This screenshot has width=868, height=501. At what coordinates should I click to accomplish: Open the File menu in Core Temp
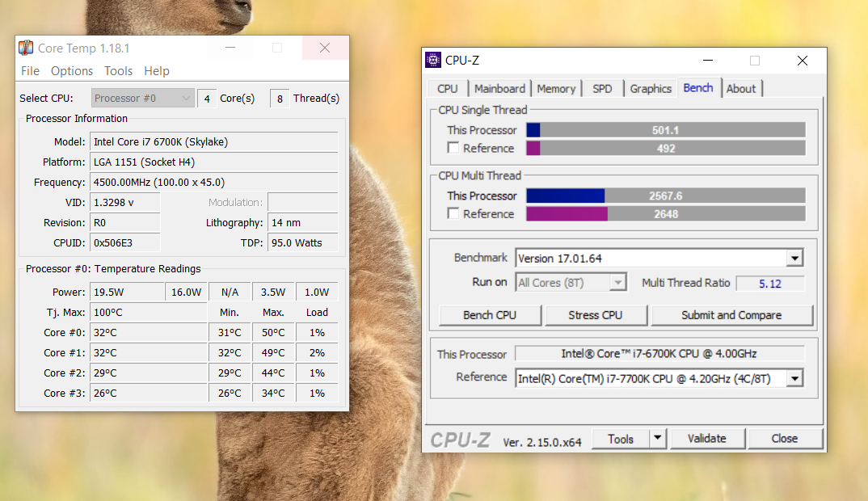tap(30, 71)
